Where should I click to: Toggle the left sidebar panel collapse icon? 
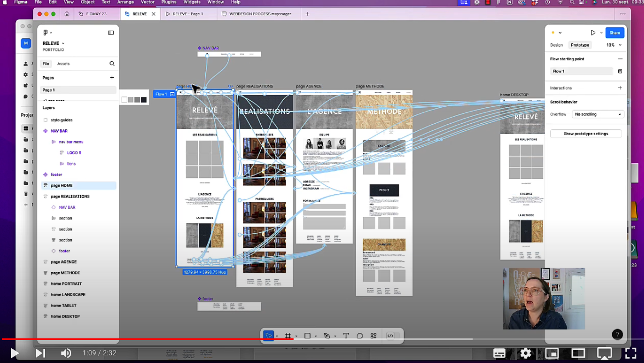pos(111,33)
